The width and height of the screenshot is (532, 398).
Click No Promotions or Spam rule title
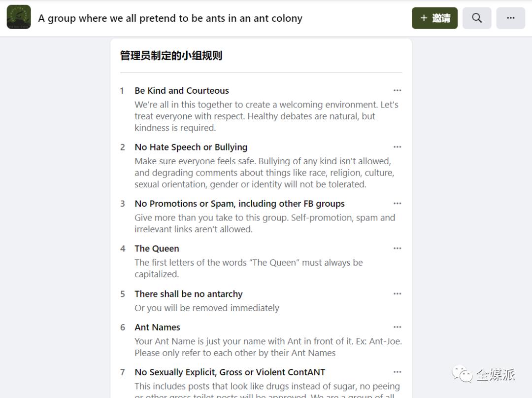pyautogui.click(x=239, y=204)
